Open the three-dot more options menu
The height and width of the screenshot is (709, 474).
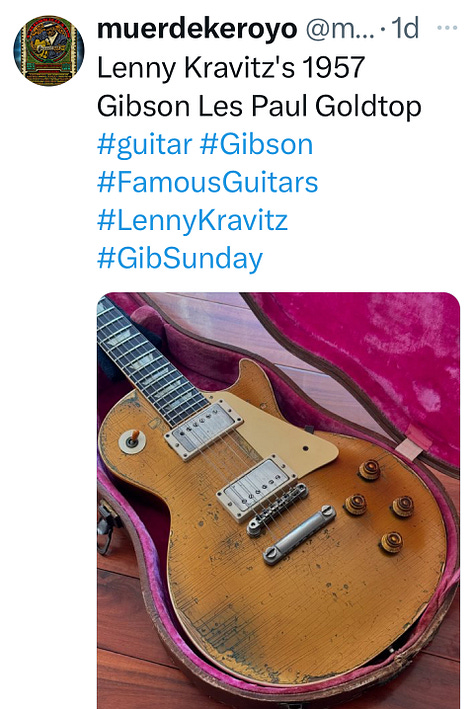coord(447,28)
